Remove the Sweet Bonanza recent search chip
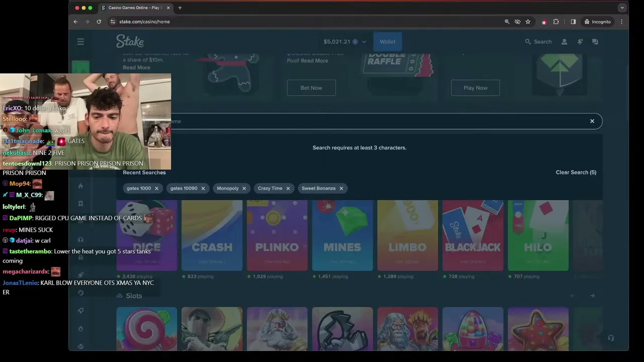This screenshot has height=362, width=644. (341, 189)
